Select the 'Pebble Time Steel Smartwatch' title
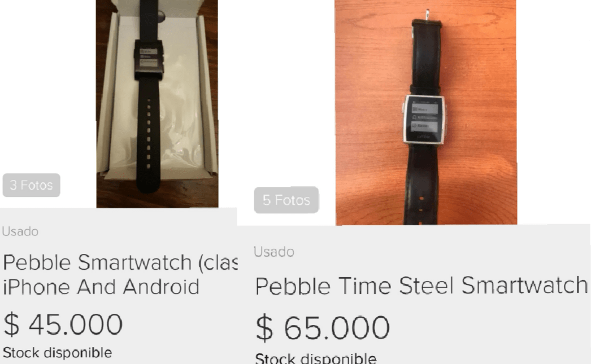This screenshot has width=591, height=364. (x=421, y=286)
